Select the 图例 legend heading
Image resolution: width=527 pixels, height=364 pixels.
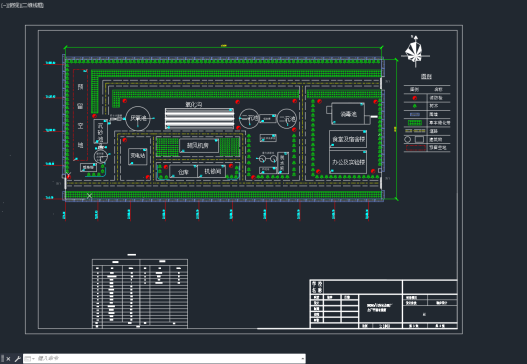(x=426, y=77)
